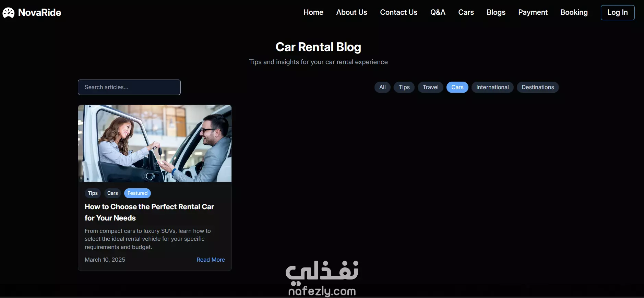Screen dimensions: 644x298
Task: Click the Read More link
Action: click(211, 260)
